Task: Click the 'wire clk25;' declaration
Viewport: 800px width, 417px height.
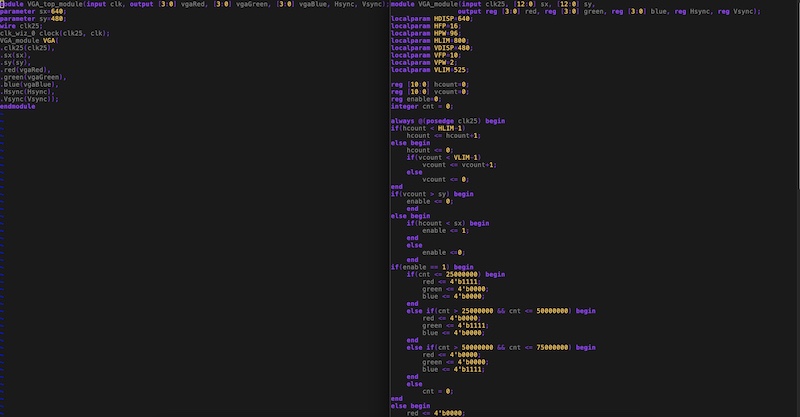Action: pos(20,25)
